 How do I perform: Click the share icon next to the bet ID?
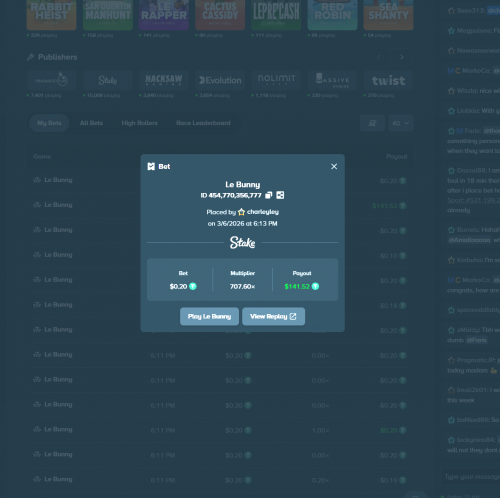pos(280,195)
